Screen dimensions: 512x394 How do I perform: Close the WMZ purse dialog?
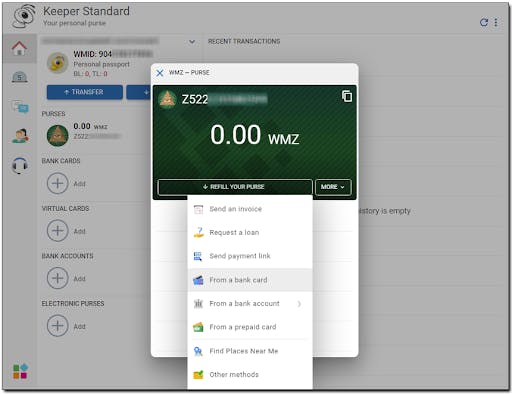160,73
